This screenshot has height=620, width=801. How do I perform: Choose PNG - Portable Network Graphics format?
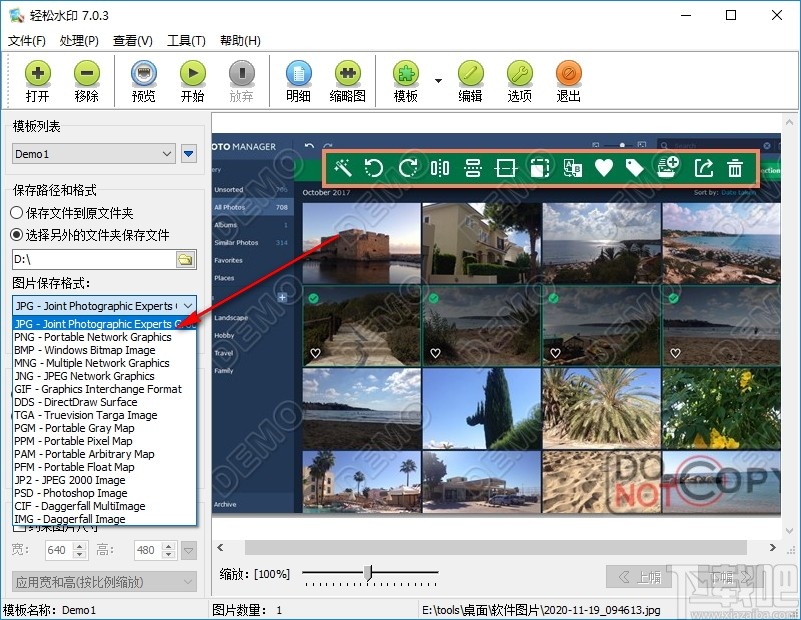click(92, 337)
